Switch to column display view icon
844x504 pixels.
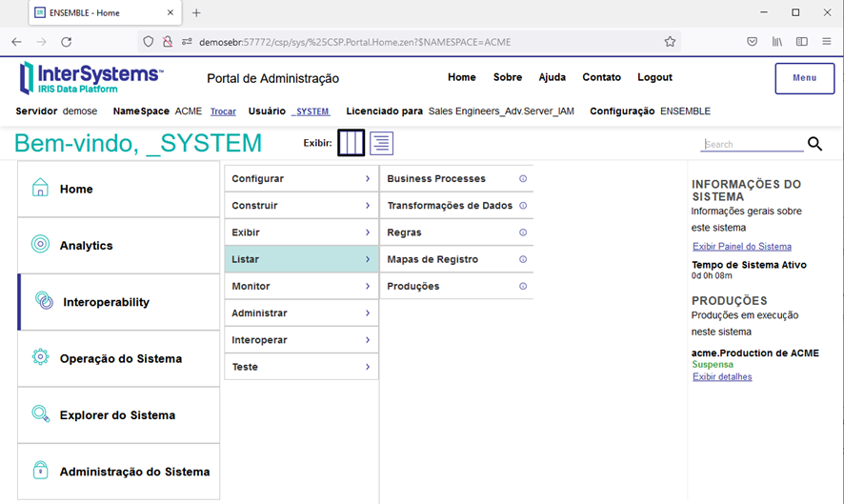[x=351, y=143]
